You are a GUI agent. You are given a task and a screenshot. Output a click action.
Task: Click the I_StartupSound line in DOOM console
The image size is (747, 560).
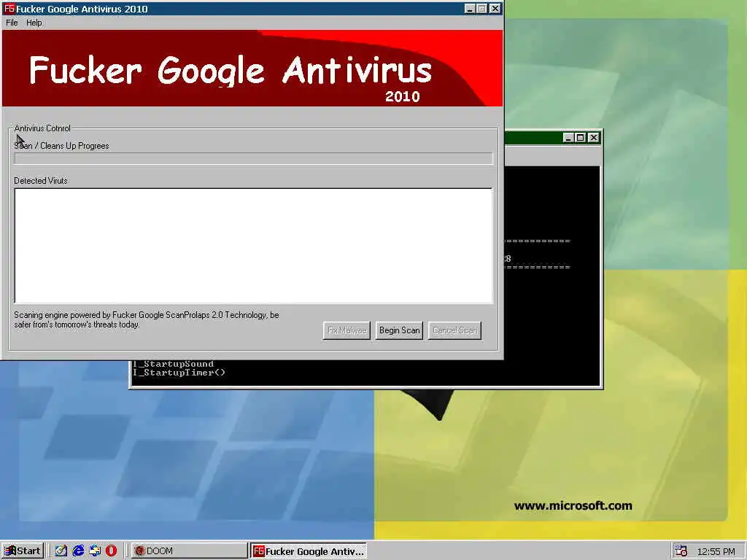click(174, 364)
